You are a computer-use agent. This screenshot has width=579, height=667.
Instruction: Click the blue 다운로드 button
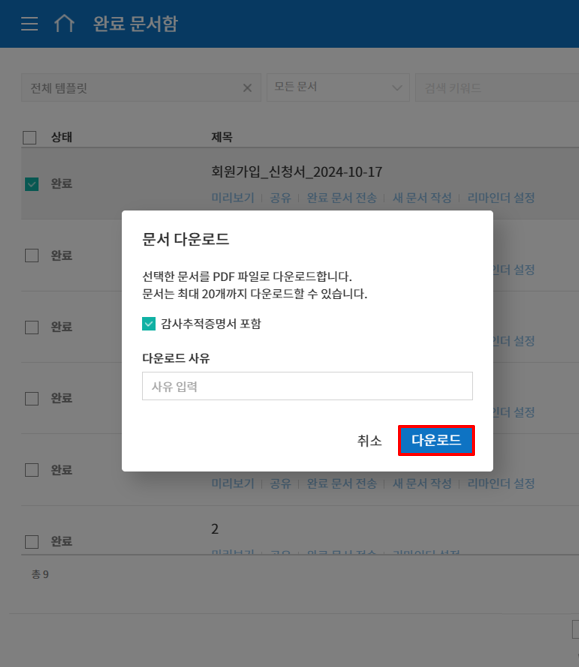(436, 440)
